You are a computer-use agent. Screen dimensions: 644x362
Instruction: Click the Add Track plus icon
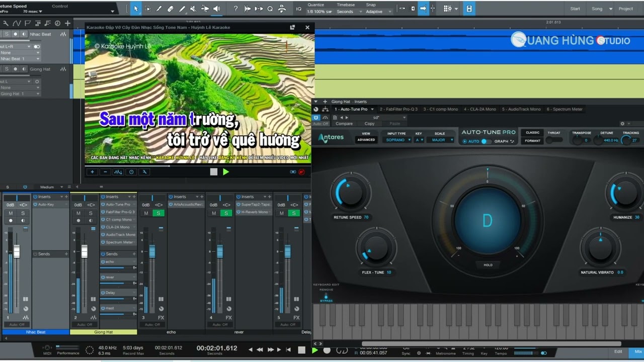(x=67, y=23)
